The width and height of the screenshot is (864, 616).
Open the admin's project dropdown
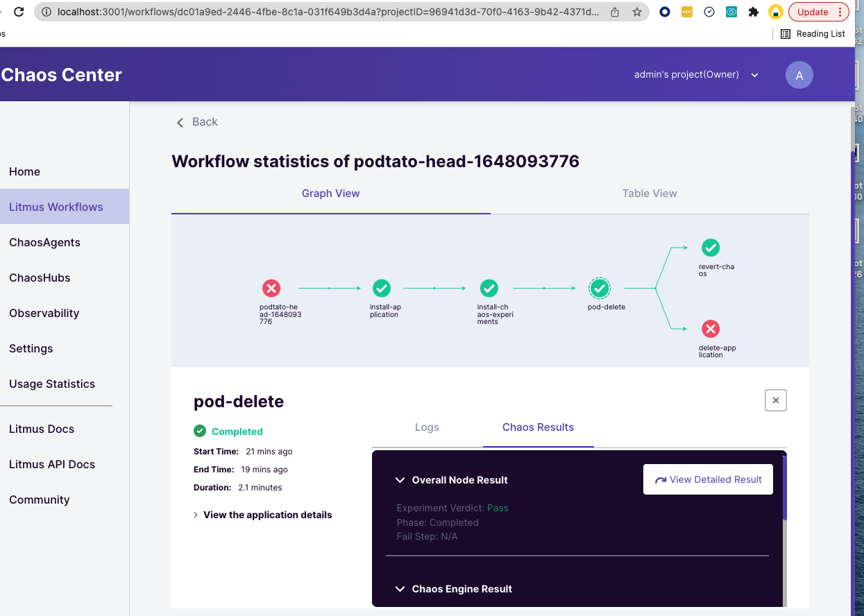tap(696, 75)
